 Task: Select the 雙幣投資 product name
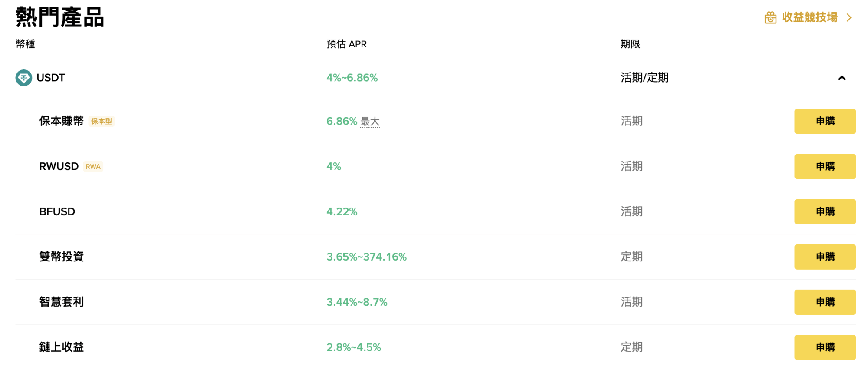coord(61,257)
